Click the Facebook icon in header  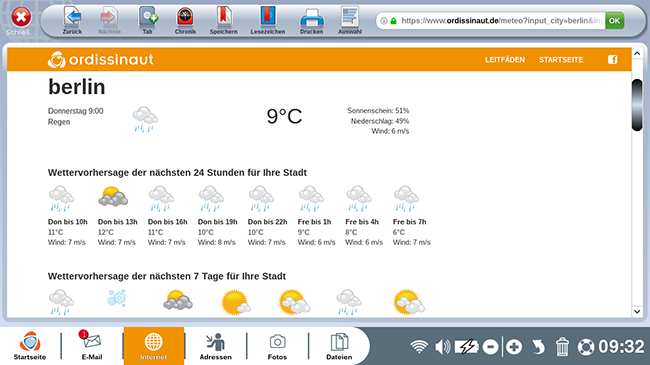click(612, 60)
